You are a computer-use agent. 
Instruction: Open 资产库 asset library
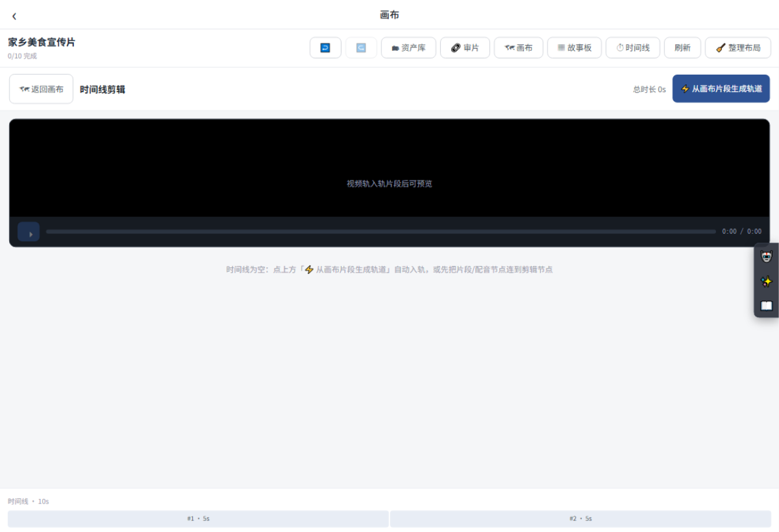tap(408, 47)
